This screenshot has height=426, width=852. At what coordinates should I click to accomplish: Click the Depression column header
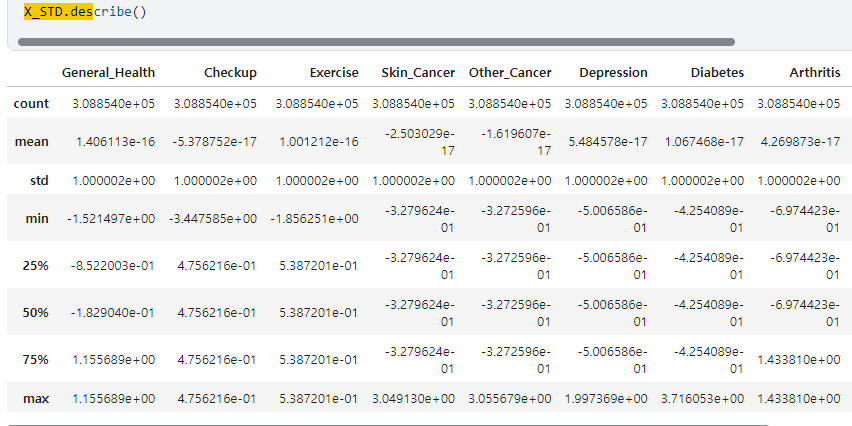(613, 73)
